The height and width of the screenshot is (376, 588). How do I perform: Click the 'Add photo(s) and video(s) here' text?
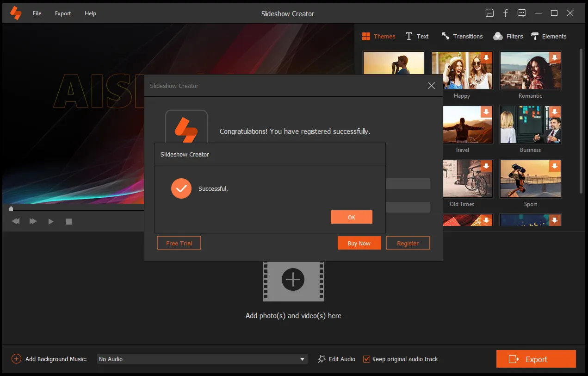[x=293, y=316]
